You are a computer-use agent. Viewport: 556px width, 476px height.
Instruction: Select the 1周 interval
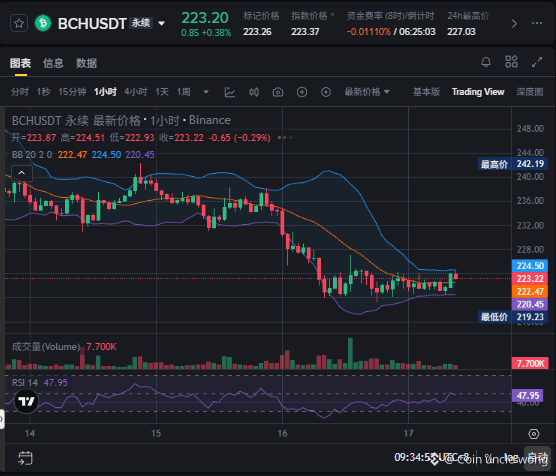[184, 92]
